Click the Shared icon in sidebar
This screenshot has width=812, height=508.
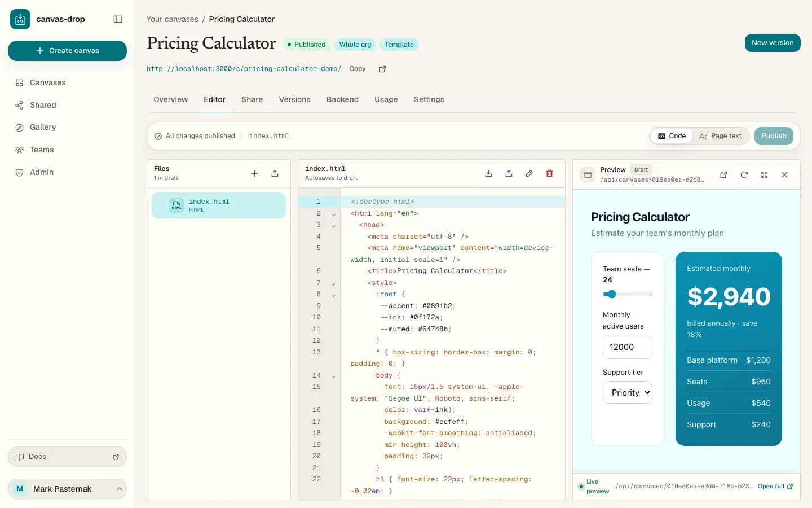click(19, 106)
